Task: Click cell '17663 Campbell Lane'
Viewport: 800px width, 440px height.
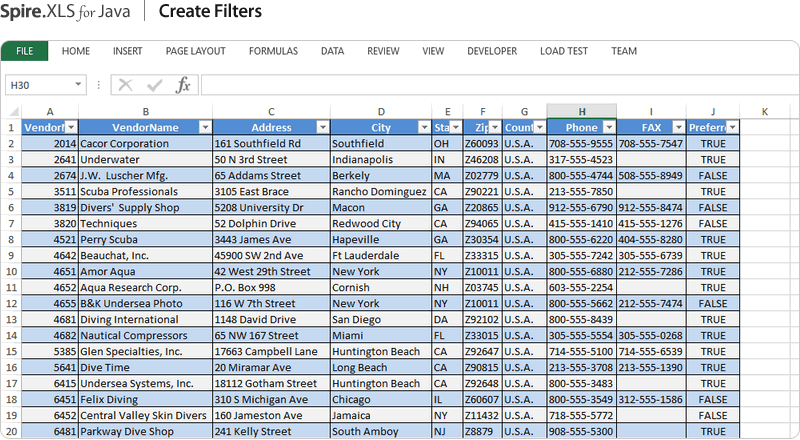Action: [x=271, y=351]
